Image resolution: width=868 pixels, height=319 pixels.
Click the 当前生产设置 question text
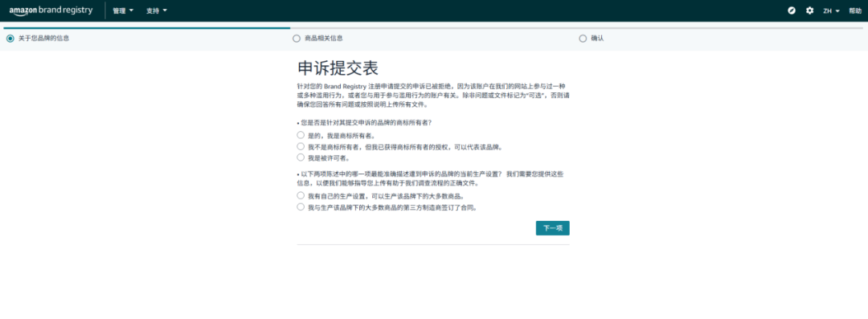430,178
